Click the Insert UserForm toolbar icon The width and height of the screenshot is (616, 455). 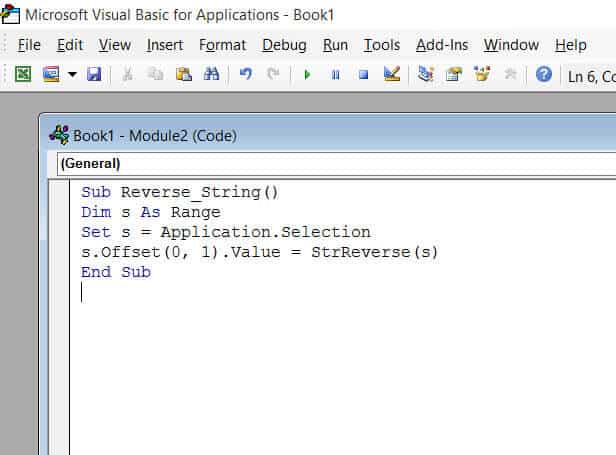[51, 74]
